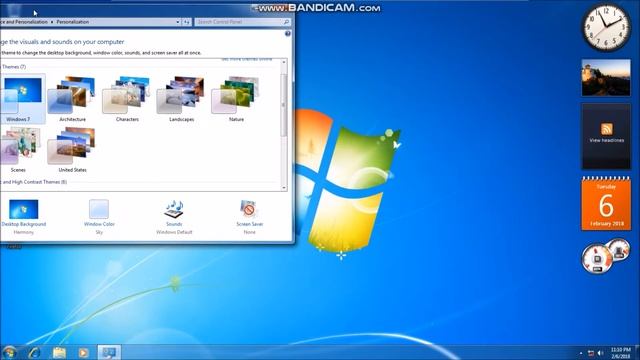This screenshot has height=360, width=640.
Task: Pick the Landscapes theme
Action: coord(181,98)
